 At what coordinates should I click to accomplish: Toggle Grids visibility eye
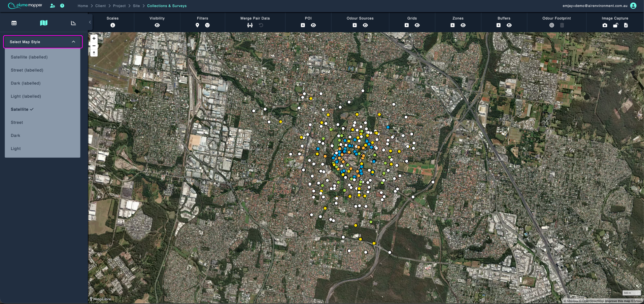pos(417,25)
